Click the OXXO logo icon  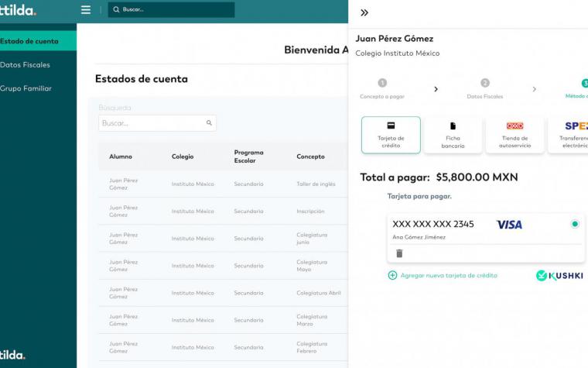pyautogui.click(x=514, y=126)
